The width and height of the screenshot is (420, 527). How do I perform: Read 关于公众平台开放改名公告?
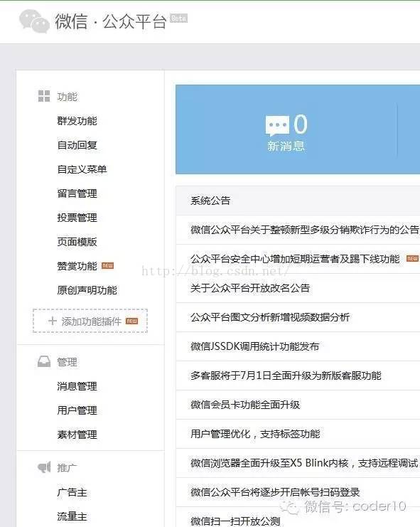[250, 288]
